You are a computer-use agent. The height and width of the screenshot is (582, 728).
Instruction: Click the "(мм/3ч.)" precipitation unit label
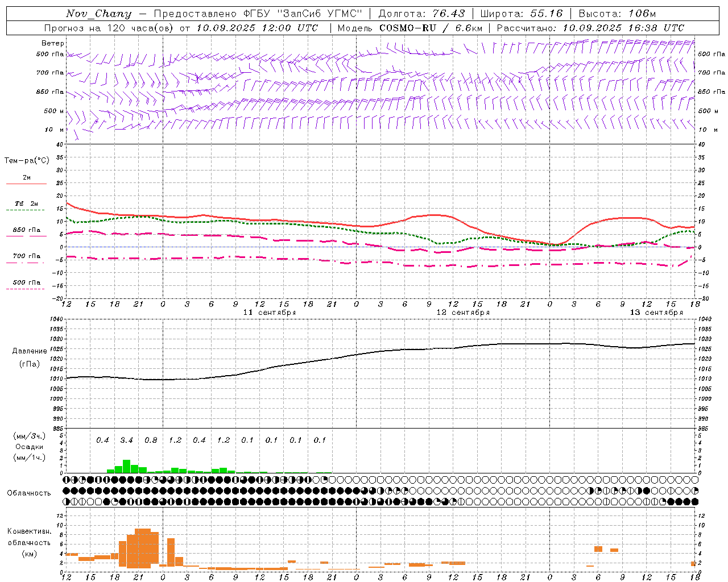[x=29, y=436]
